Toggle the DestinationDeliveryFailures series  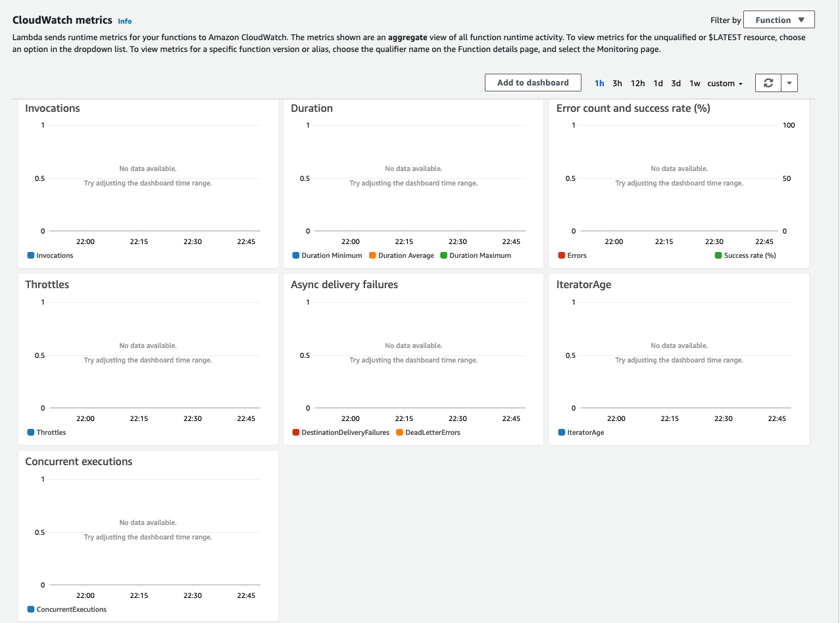coord(295,432)
